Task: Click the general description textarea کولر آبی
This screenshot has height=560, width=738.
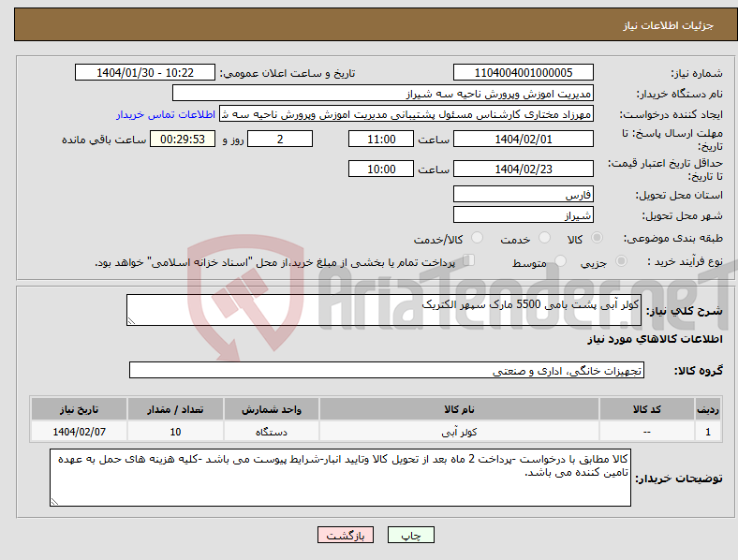Action: (384, 310)
